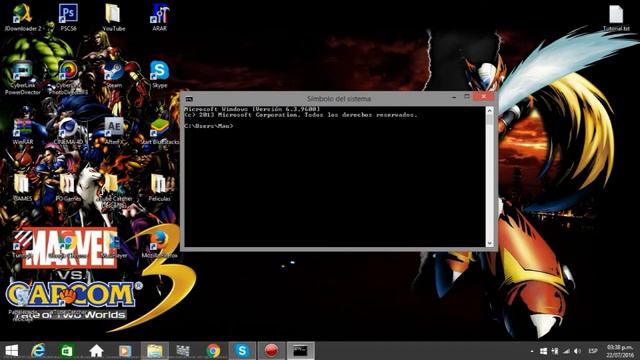The width and height of the screenshot is (640, 360).
Task: Open the Peliculas folder
Action: [x=160, y=188]
